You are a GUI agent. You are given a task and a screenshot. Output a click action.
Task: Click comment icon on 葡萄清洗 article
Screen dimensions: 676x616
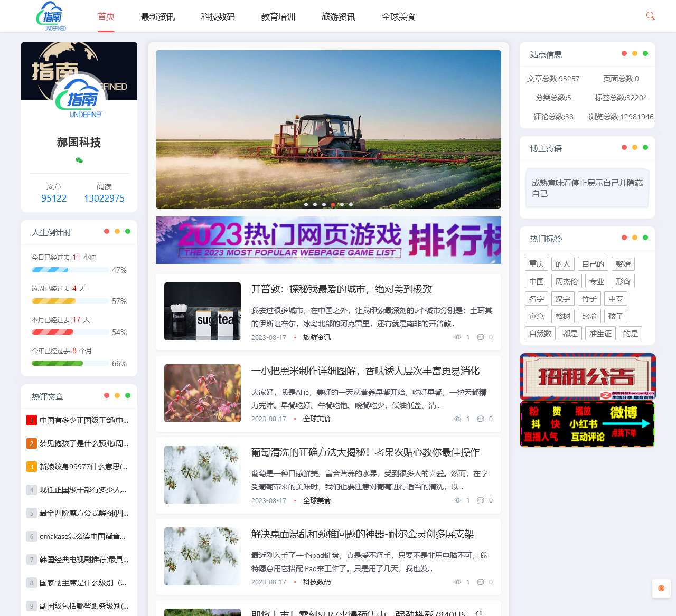click(481, 500)
